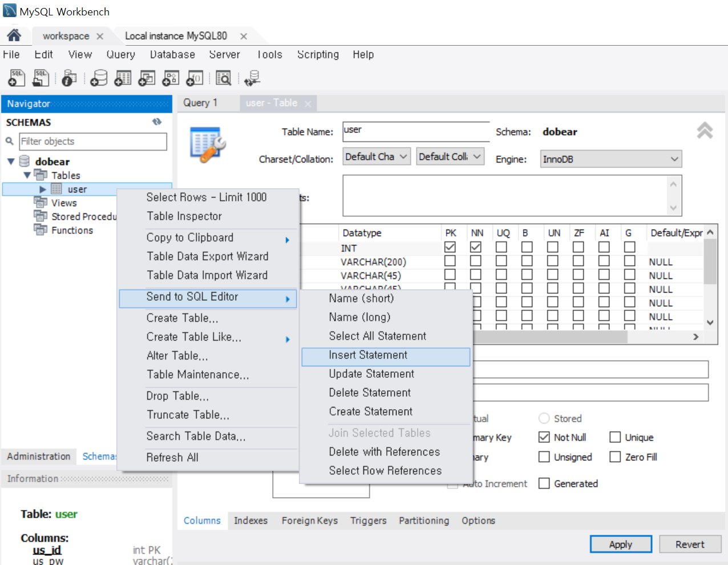Select the dobear database icon
Screen dimensions: 728x565
pyautogui.click(x=25, y=162)
